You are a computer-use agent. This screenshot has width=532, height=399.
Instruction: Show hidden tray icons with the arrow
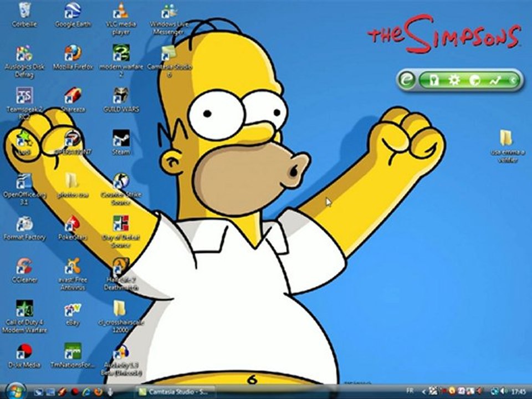423,392
